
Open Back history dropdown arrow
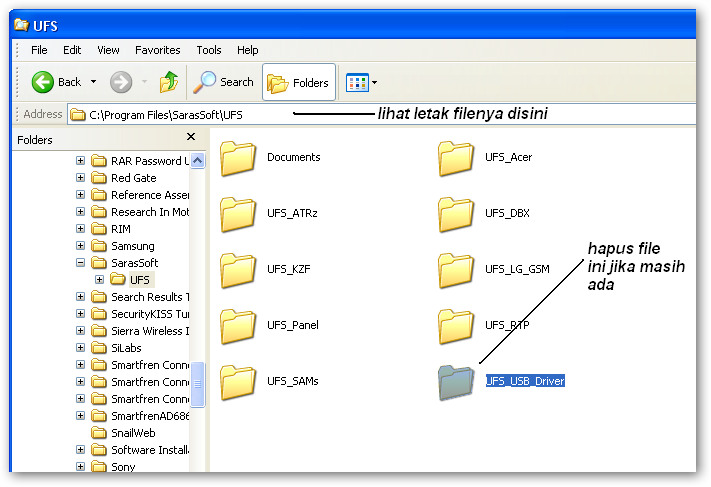[x=93, y=82]
